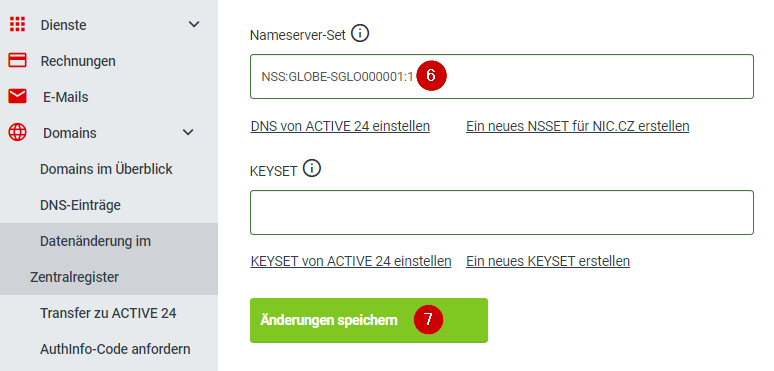The height and width of the screenshot is (371, 774).
Task: Click the Rechnungen credit card icon
Action: pyautogui.click(x=17, y=60)
